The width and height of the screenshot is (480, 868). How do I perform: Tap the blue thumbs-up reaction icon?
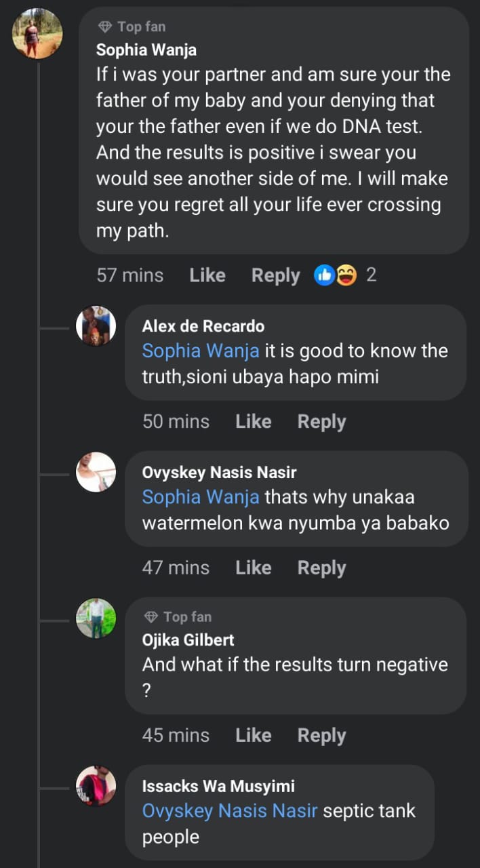325,275
